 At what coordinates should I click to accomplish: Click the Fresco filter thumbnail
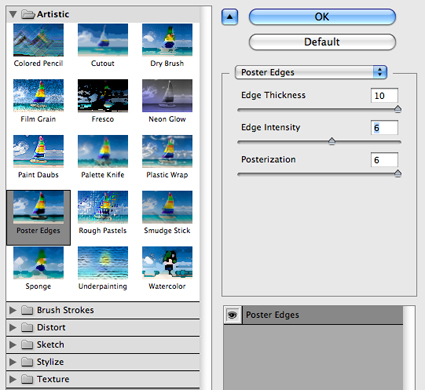coord(103,96)
